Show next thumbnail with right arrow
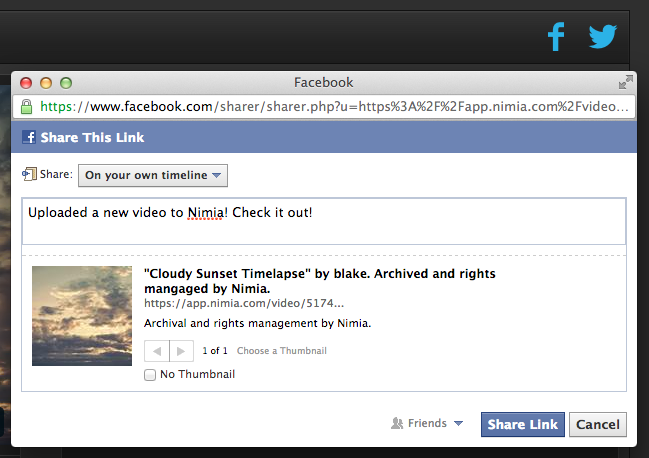Image resolution: width=649 pixels, height=458 pixels. (x=181, y=351)
